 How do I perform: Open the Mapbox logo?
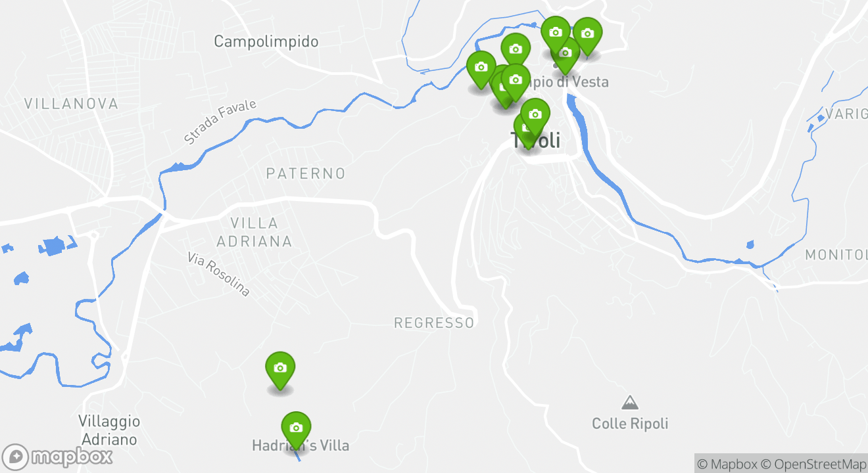tap(57, 457)
